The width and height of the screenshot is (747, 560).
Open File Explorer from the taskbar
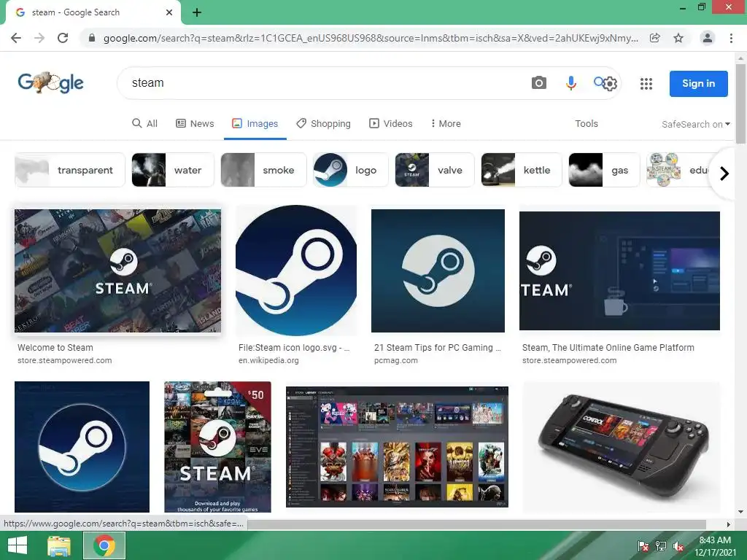pos(60,545)
